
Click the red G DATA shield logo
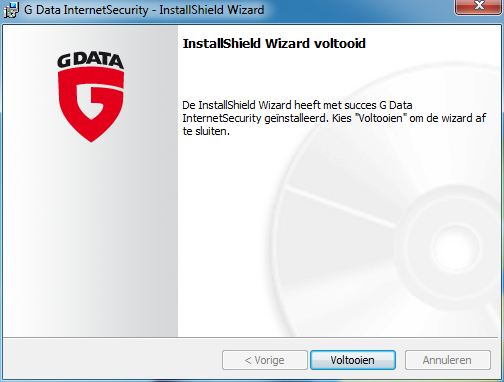(x=91, y=104)
